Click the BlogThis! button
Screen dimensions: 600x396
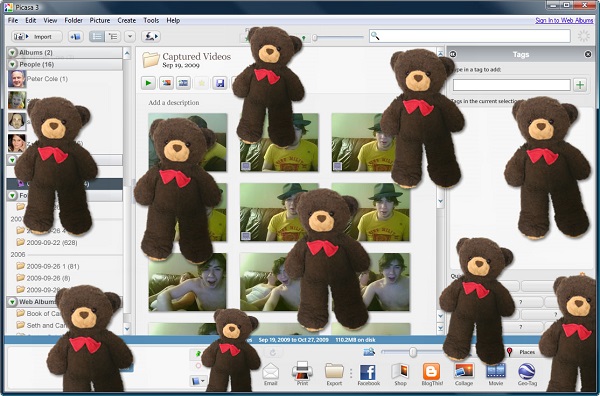pyautogui.click(x=432, y=374)
